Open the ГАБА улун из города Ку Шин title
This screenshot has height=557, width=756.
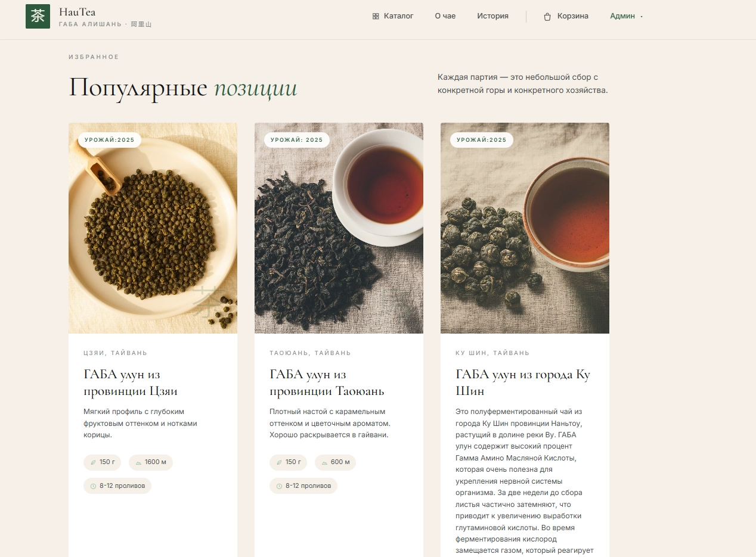(523, 383)
